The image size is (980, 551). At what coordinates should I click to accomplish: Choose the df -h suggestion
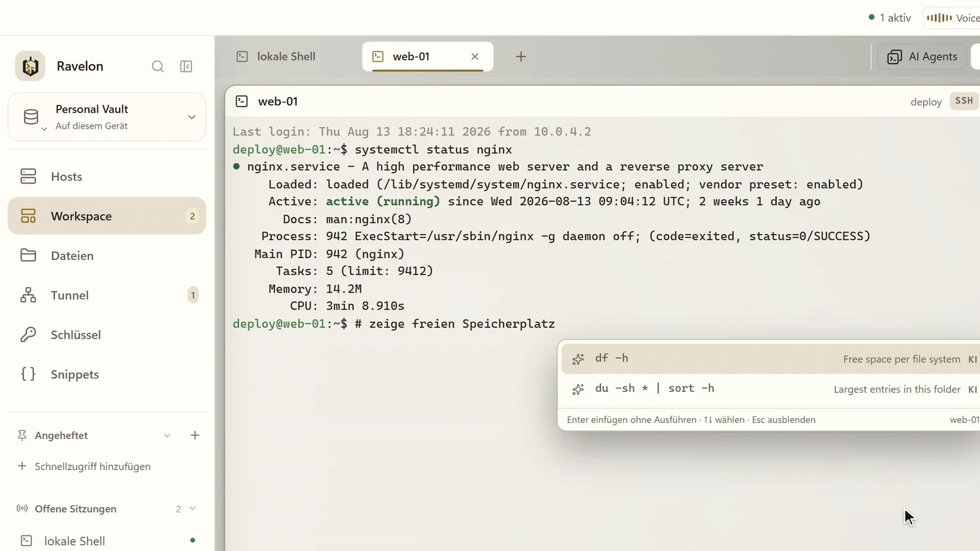pos(770,358)
